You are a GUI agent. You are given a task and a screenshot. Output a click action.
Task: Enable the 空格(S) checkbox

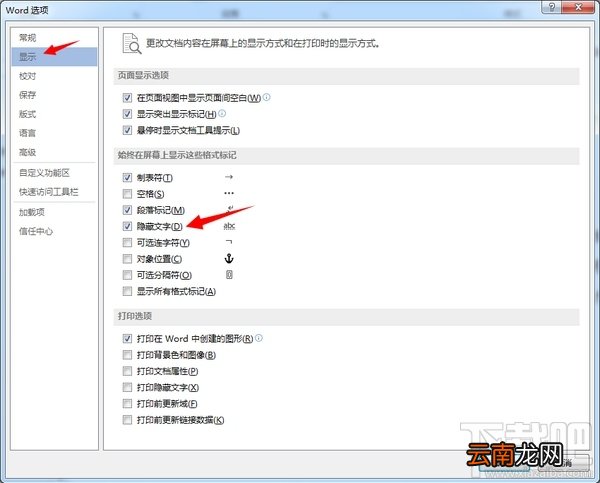127,194
